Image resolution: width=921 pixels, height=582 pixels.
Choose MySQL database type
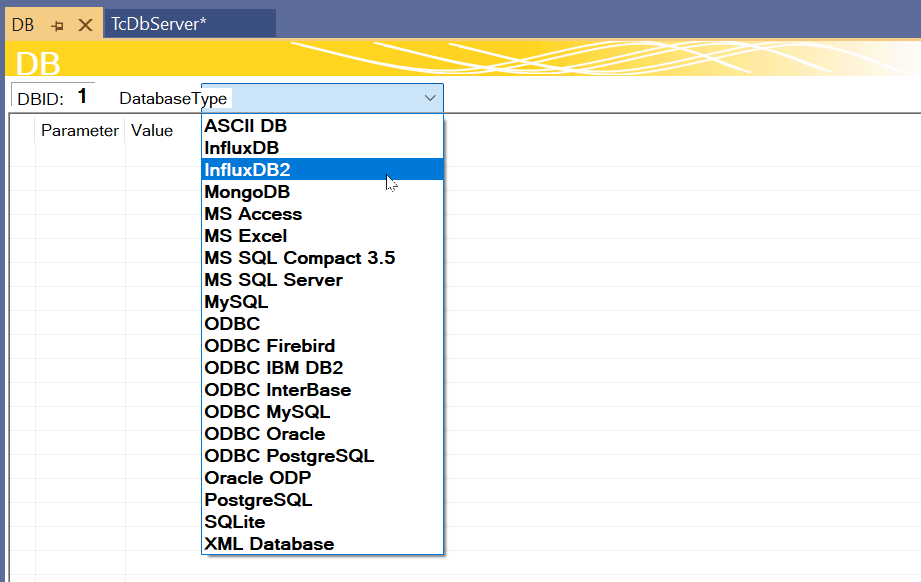[322, 302]
